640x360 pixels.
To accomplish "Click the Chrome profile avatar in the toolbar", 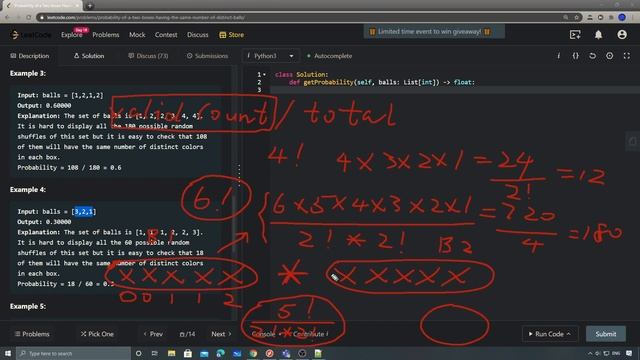I will coord(622,17).
